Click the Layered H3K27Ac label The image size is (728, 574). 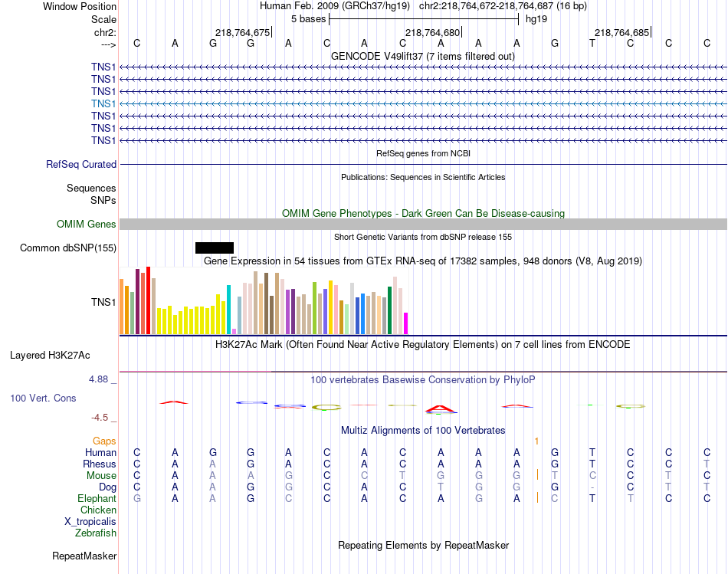50,356
